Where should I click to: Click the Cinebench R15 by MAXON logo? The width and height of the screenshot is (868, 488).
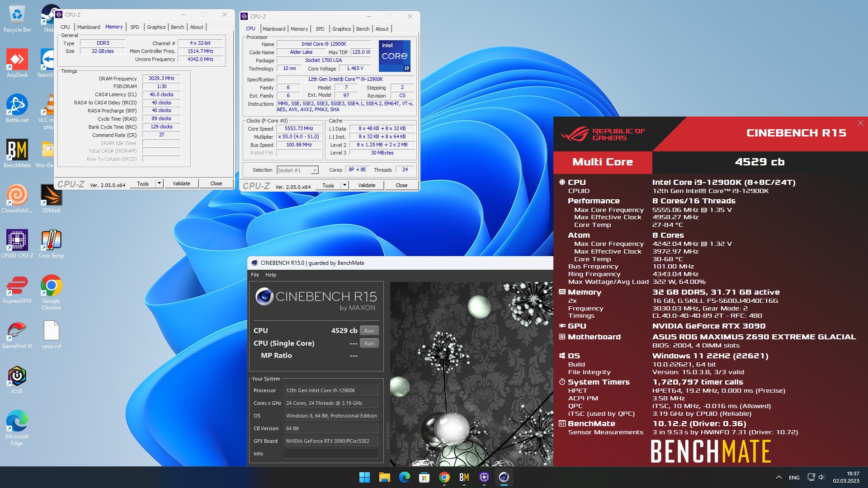(x=316, y=300)
